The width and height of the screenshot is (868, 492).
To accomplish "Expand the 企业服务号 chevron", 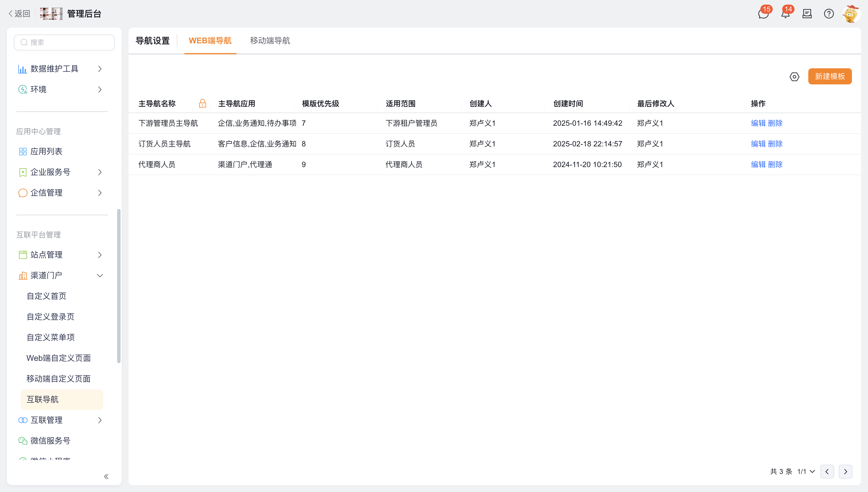I will (x=100, y=172).
